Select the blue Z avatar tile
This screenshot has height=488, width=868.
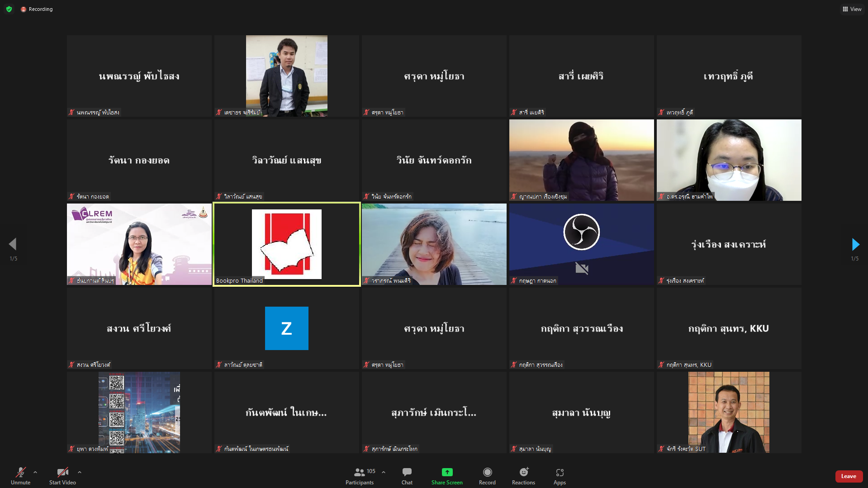pyautogui.click(x=287, y=328)
